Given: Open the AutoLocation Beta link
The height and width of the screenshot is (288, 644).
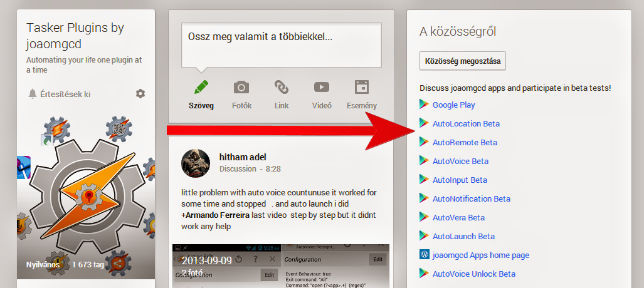Looking at the screenshot, I should (x=466, y=124).
